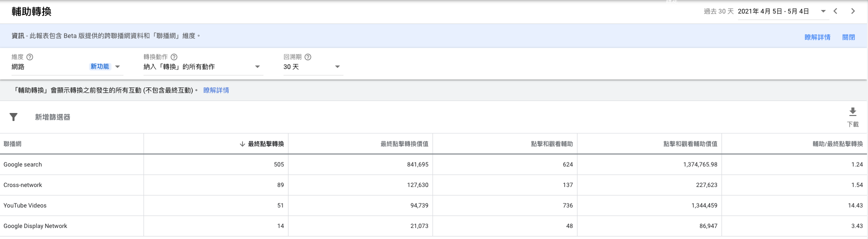The image size is (868, 239).
Task: Click 新增篩選器 filter input field
Action: click(x=52, y=117)
